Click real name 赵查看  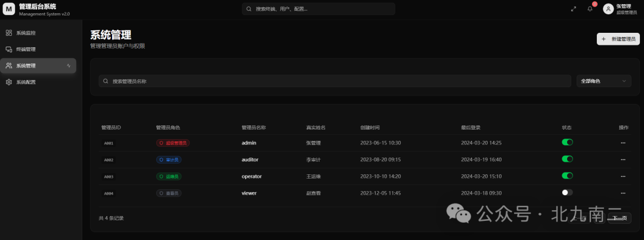click(x=314, y=193)
